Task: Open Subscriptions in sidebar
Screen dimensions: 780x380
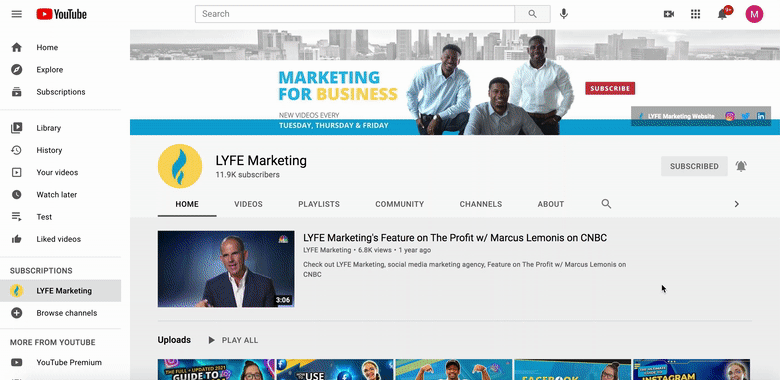Action: pyautogui.click(x=60, y=92)
